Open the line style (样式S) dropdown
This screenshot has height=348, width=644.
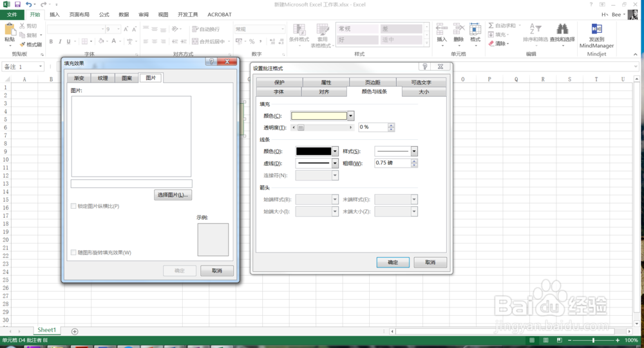pos(414,151)
